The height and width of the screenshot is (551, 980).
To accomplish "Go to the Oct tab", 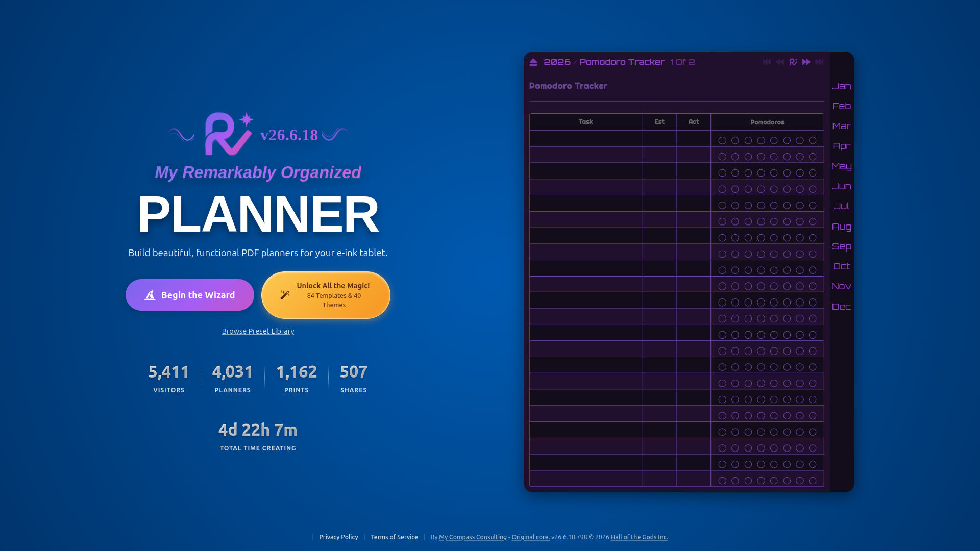I will [x=842, y=266].
